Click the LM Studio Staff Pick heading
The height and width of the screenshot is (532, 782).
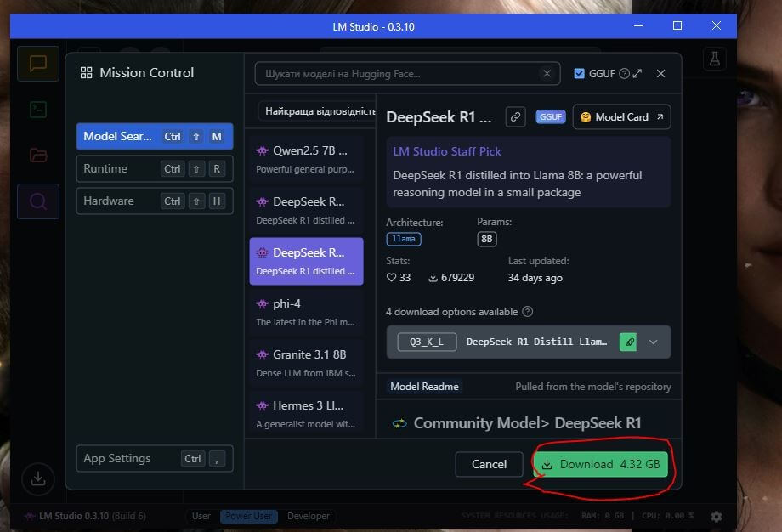coord(447,151)
